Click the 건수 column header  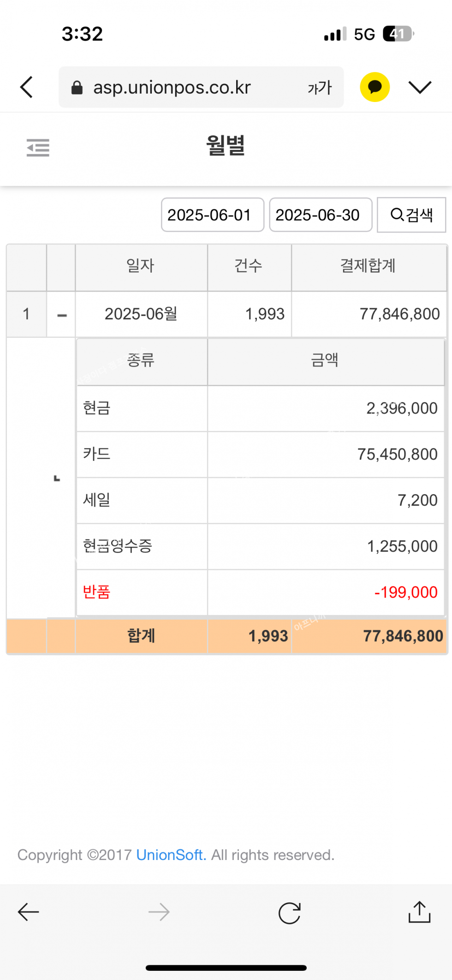coord(249,266)
